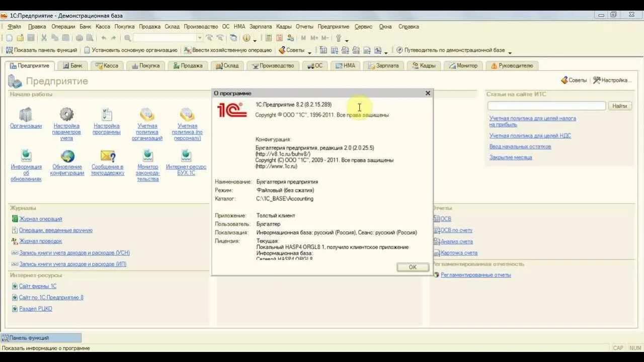
Task: Open Регламентированные отчеты link
Action: coord(475,275)
